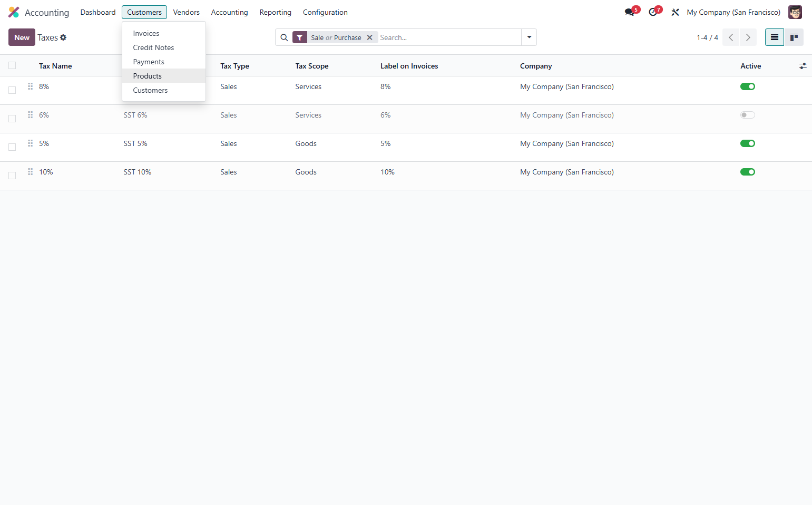Image resolution: width=812 pixels, height=505 pixels.
Task: Go to next page of records
Action: coord(748,37)
